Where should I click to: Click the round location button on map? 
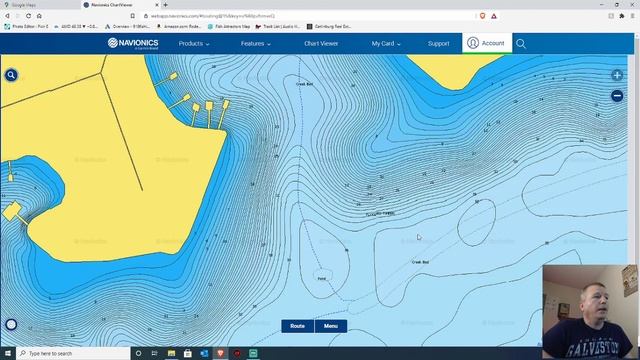pos(11,324)
